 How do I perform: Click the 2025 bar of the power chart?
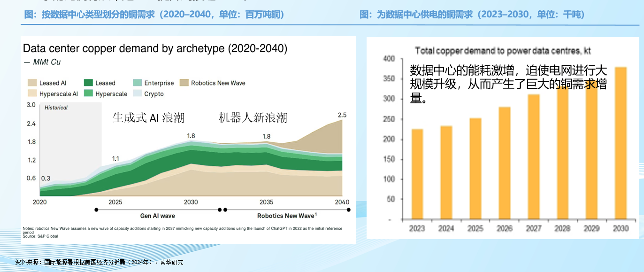tap(475, 169)
